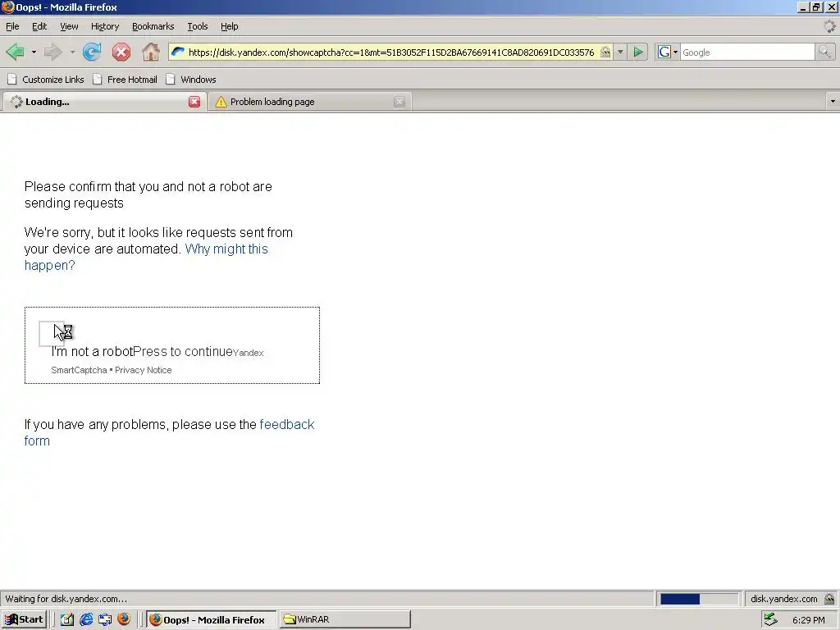Open the Help menu
This screenshot has height=630, width=840.
[230, 26]
